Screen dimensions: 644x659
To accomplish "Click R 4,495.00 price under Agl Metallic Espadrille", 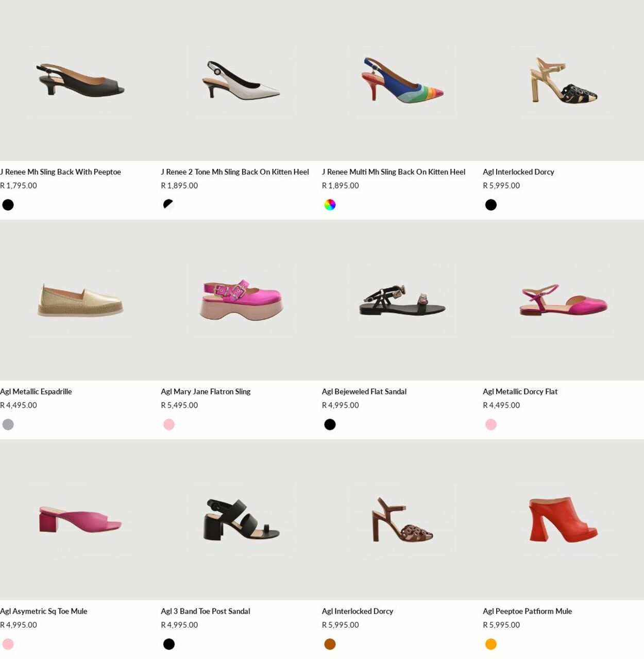I will coord(19,406).
